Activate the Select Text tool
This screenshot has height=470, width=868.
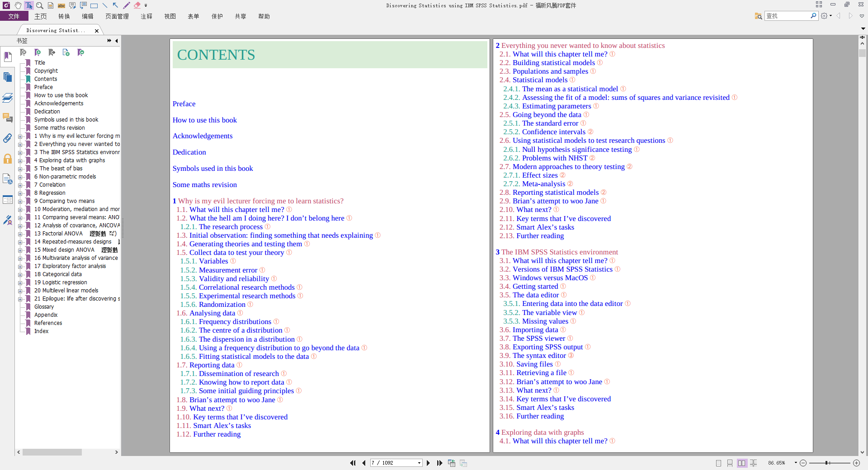(x=28, y=5)
